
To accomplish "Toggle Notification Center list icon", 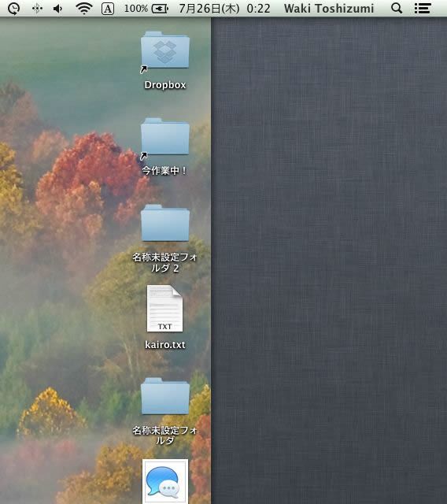I will (423, 9).
